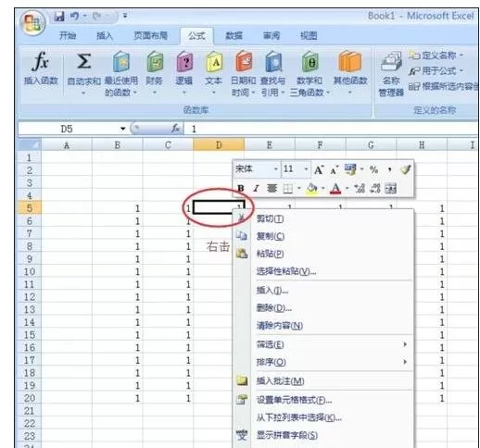Viewport: 480px width, 448px height.
Task: Expand the 排序 submenu in context menu
Action: coord(405,362)
